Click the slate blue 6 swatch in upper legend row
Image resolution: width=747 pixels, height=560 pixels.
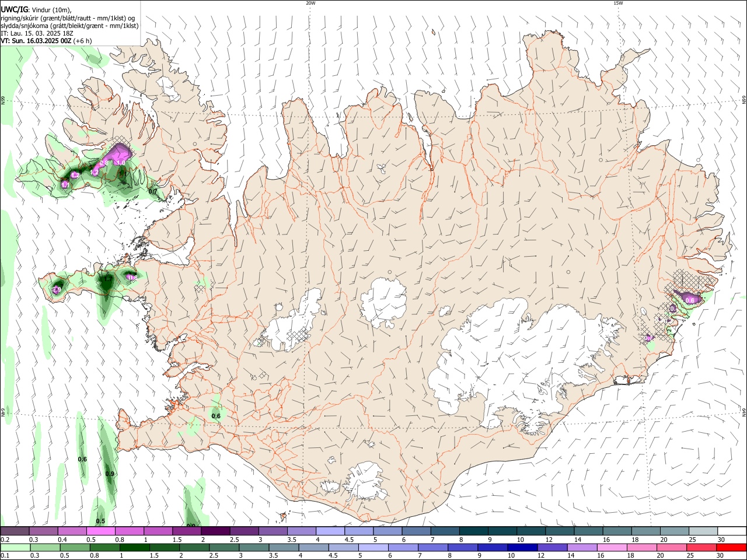click(x=416, y=531)
